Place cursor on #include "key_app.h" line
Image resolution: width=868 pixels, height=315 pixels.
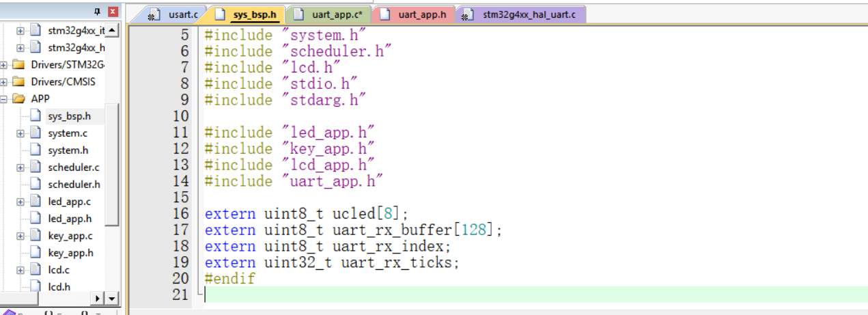tap(290, 149)
